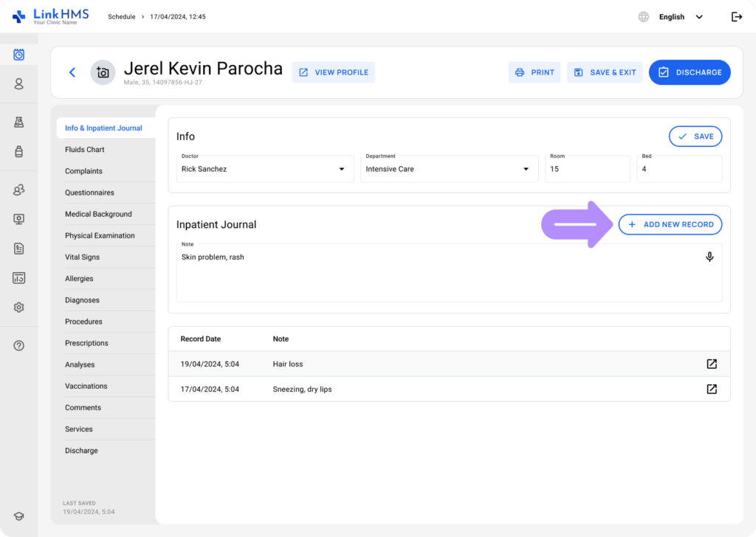756x537 pixels.
Task: Click the logout icon at top right
Action: tap(736, 17)
